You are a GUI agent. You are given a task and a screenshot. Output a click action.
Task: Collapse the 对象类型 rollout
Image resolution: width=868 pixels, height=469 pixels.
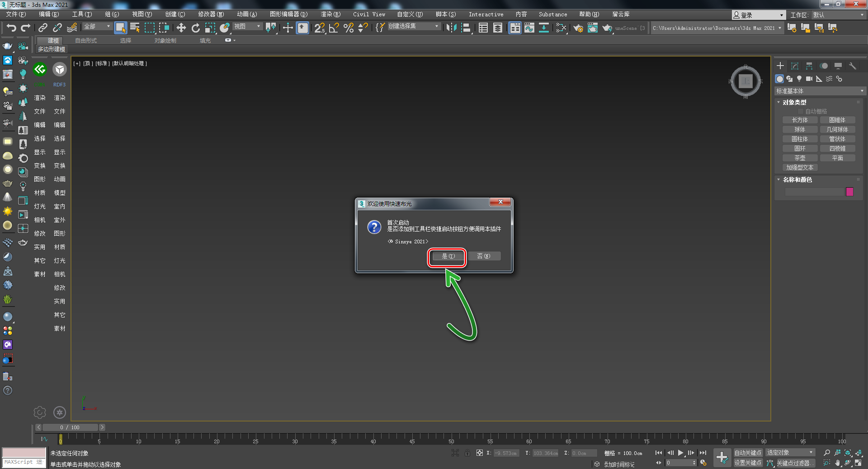[794, 103]
